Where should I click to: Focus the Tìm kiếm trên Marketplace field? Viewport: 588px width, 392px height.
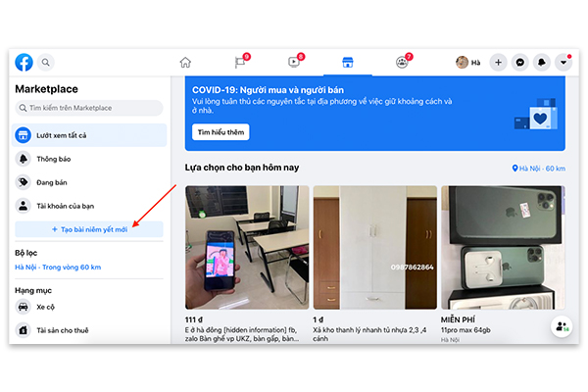tap(89, 108)
